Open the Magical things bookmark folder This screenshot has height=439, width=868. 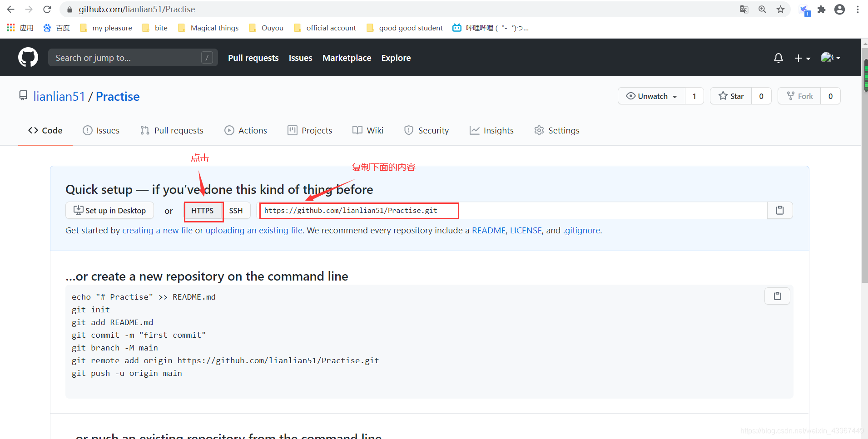pos(208,28)
